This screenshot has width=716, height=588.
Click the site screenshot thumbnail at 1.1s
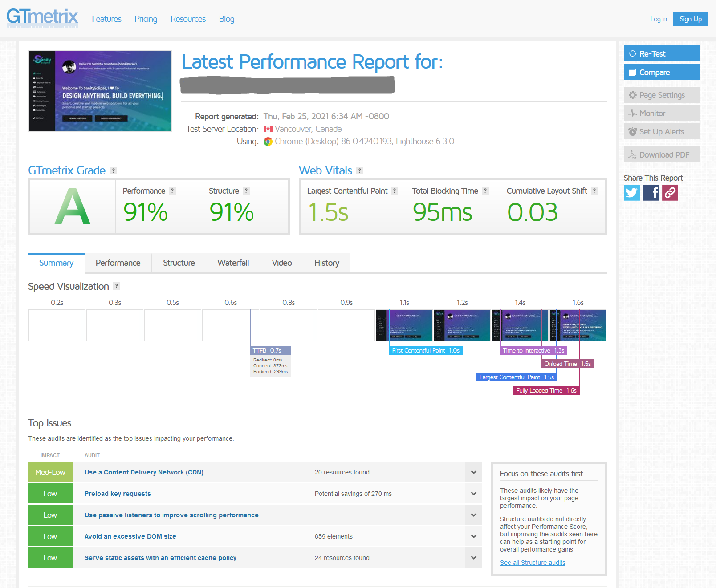coord(404,325)
